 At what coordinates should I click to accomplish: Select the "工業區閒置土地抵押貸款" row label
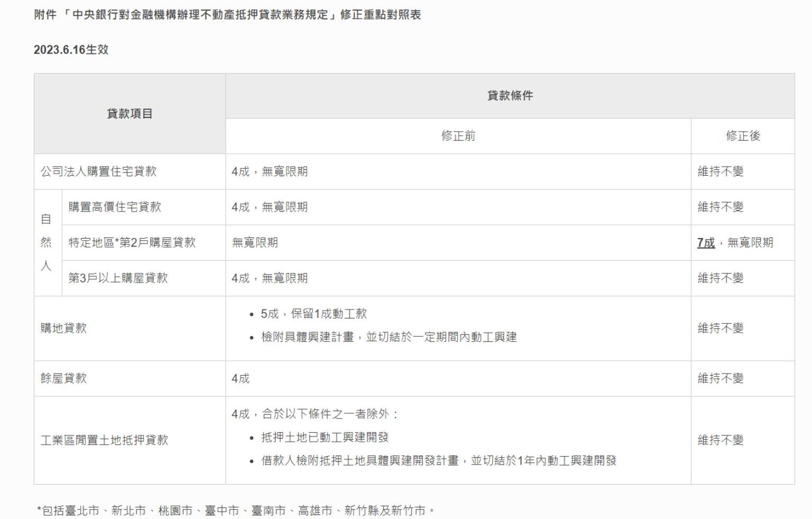tap(104, 440)
